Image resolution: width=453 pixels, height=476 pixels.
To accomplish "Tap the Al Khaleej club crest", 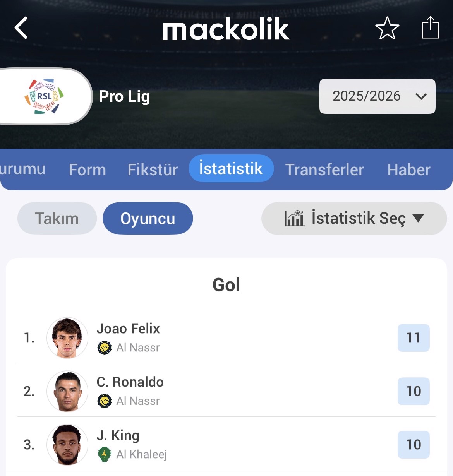I will [x=105, y=454].
